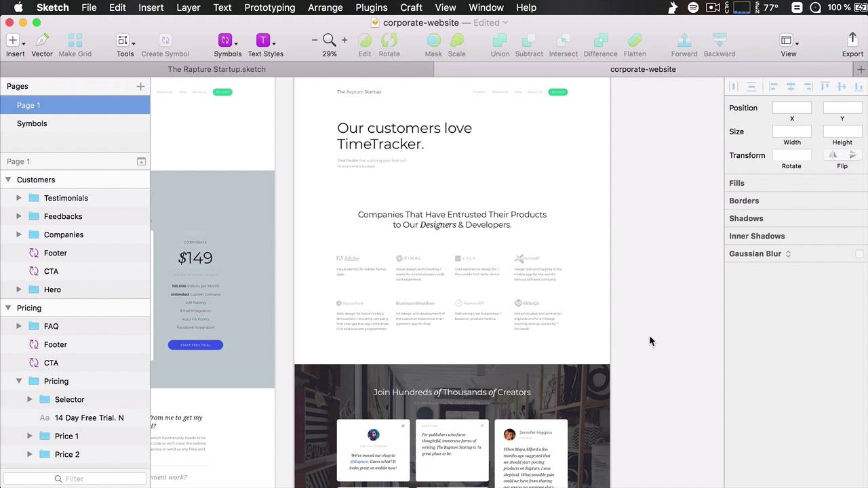Zoom out with the minus button
Image resolution: width=868 pixels, height=488 pixels.
315,40
